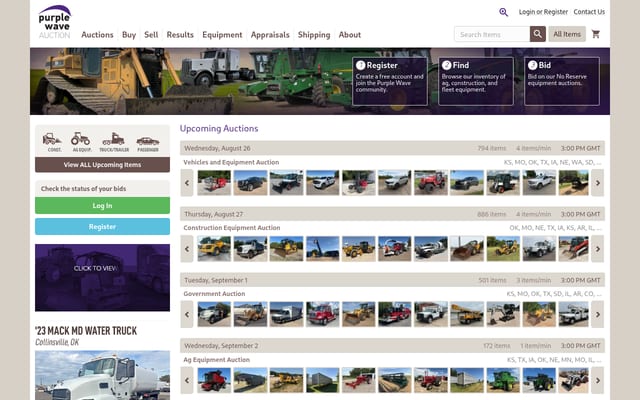
Task: Open the Equipment menu
Action: coord(222,35)
